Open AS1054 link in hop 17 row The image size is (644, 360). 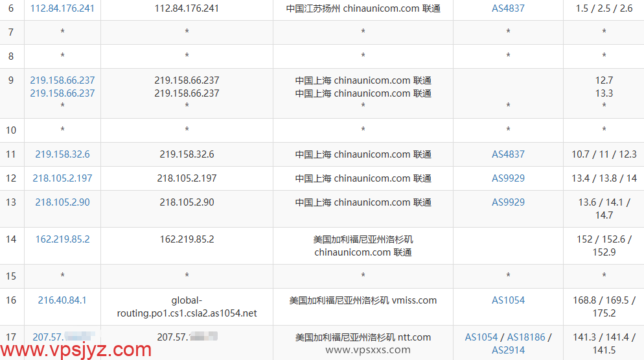[481, 337]
